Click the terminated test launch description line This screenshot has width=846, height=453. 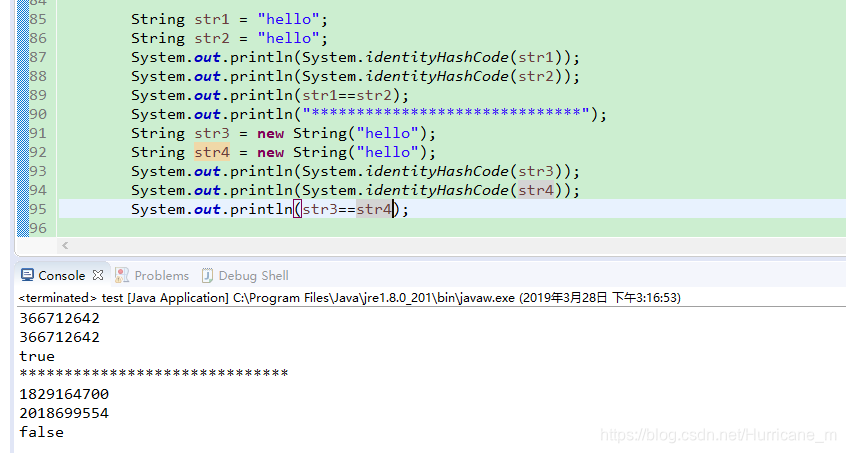tap(350, 298)
